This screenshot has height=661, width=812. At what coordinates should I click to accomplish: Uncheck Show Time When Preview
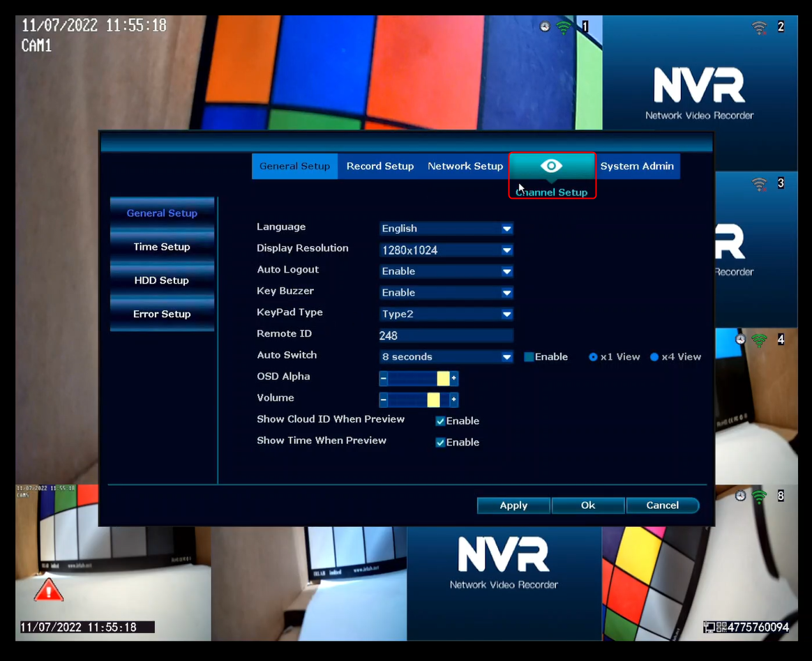tap(440, 442)
